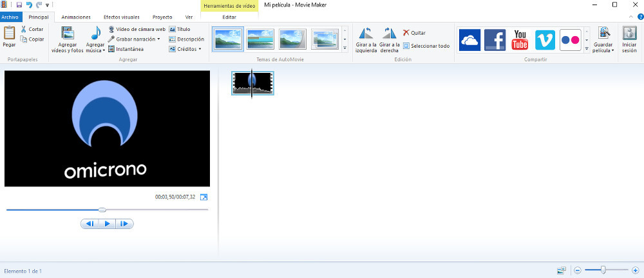This screenshot has width=644, height=278.
Task: Share movie on Flickr
Action: coord(571,40)
